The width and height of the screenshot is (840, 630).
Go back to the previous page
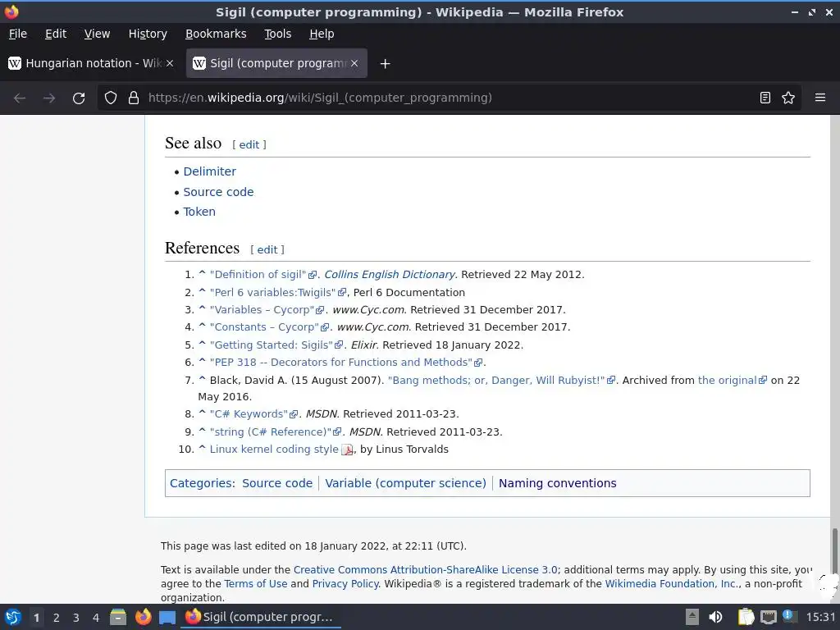click(x=20, y=98)
